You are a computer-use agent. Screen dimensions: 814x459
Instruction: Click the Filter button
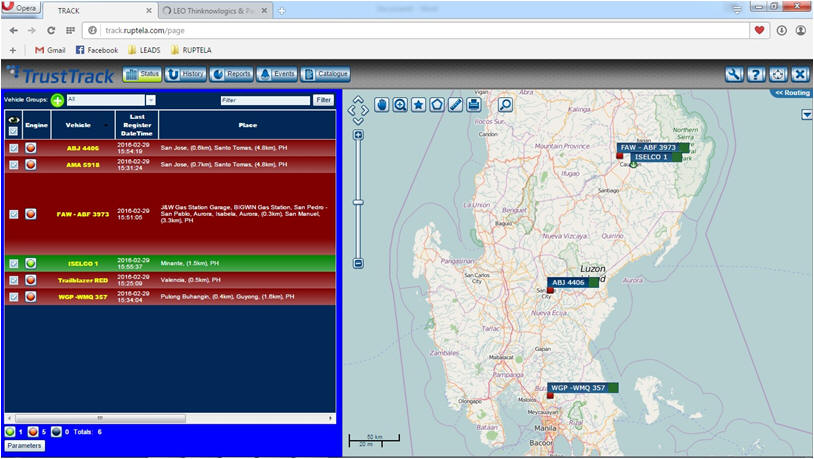pos(323,100)
